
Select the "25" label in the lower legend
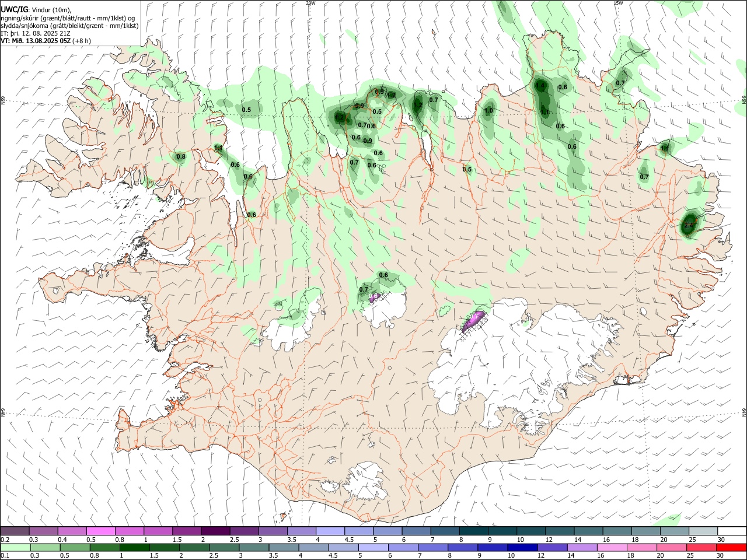[690, 556]
